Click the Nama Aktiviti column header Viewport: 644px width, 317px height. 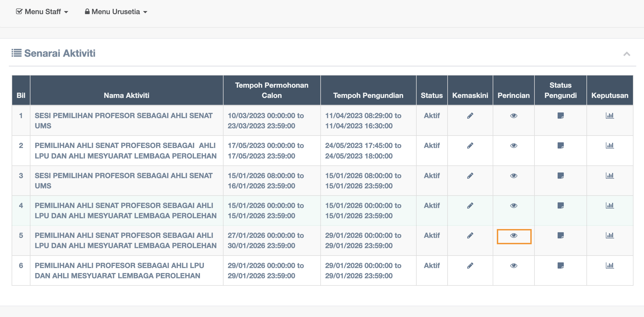[126, 95]
